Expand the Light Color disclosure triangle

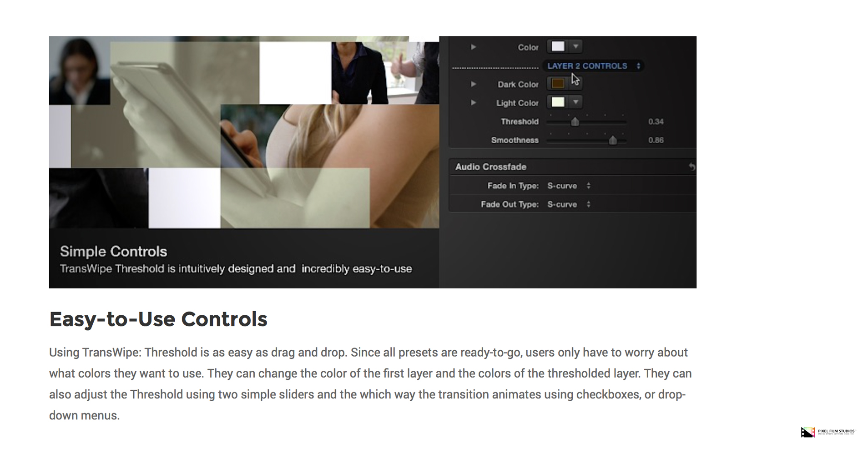coord(473,103)
